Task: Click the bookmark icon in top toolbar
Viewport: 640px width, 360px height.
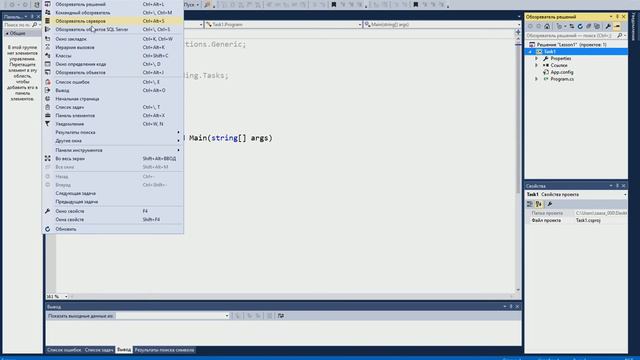Action: [x=334, y=4]
